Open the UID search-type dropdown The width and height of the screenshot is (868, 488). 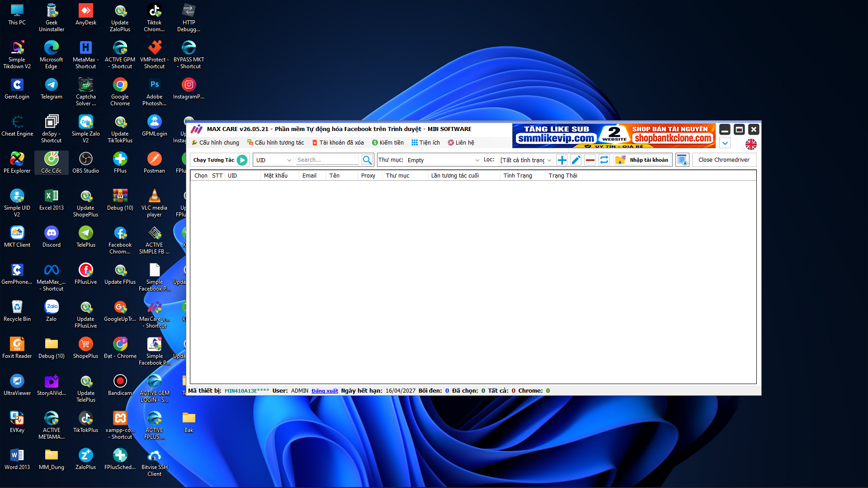click(274, 160)
